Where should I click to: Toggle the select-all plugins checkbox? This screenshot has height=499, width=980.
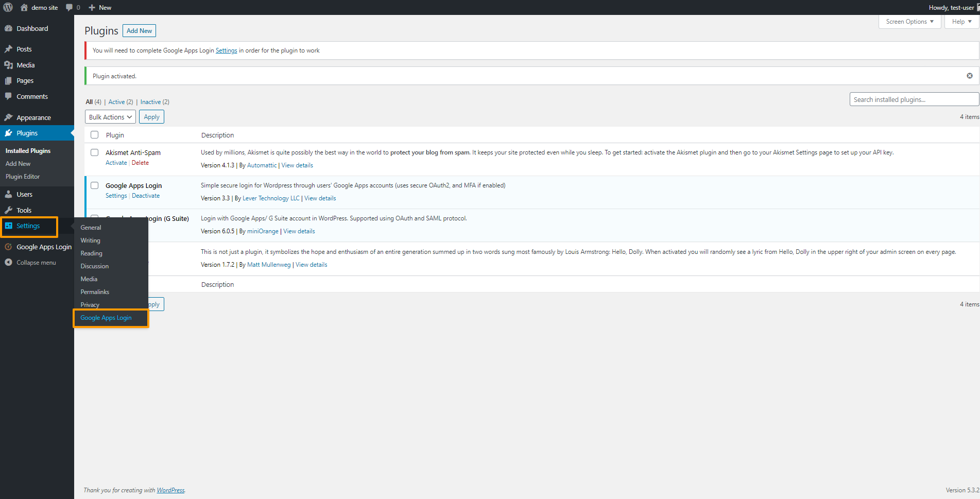click(x=94, y=134)
